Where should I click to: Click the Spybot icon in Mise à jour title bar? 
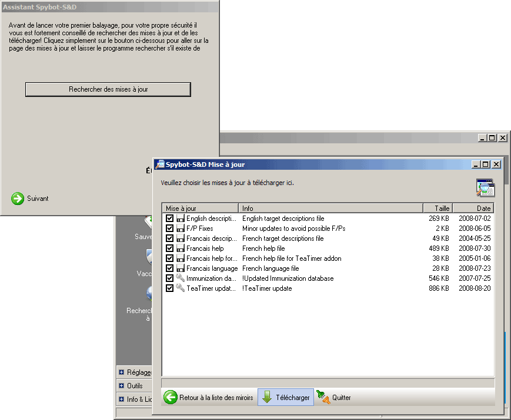[x=160, y=164]
